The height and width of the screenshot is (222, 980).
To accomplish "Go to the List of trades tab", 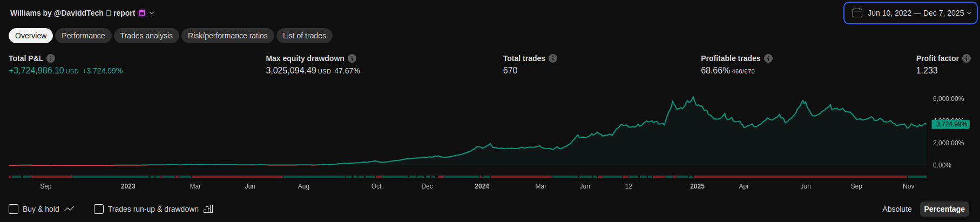I will tap(304, 36).
